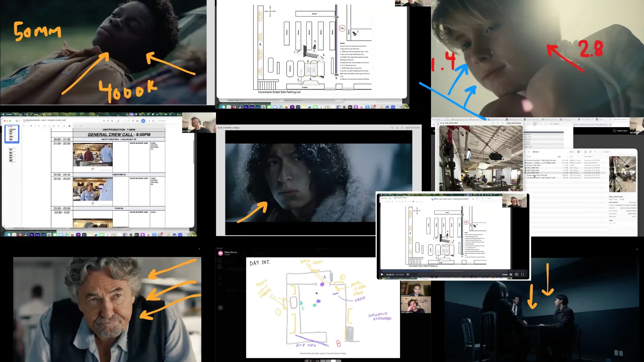Open the Group By dropdown in Breton Finder window
The width and height of the screenshot is (644, 362).
point(580,152)
